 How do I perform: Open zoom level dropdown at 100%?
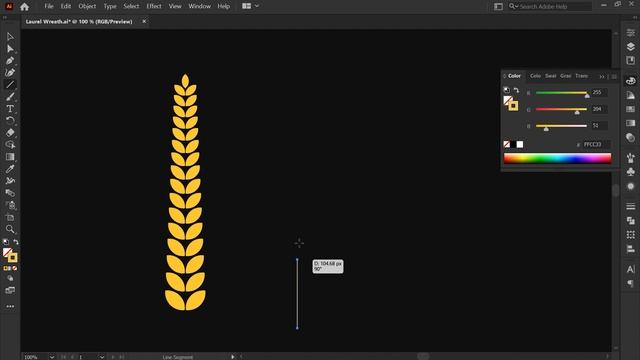pyautogui.click(x=52, y=357)
